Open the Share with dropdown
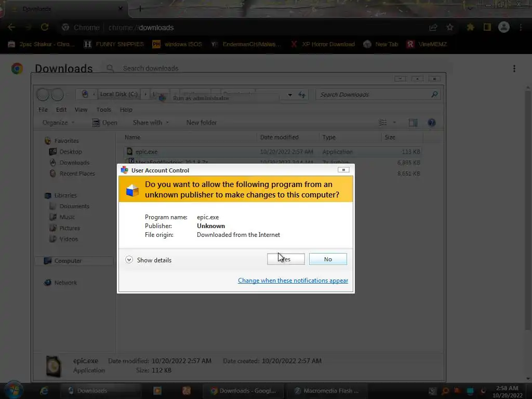The height and width of the screenshot is (399, 532). 151,123
